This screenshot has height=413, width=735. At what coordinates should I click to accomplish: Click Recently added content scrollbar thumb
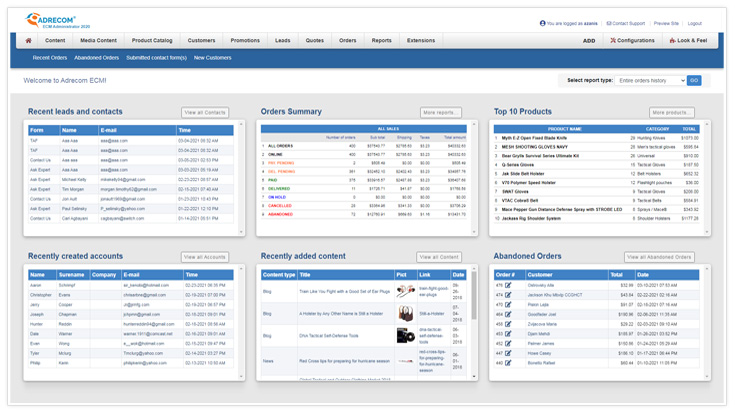474,295
